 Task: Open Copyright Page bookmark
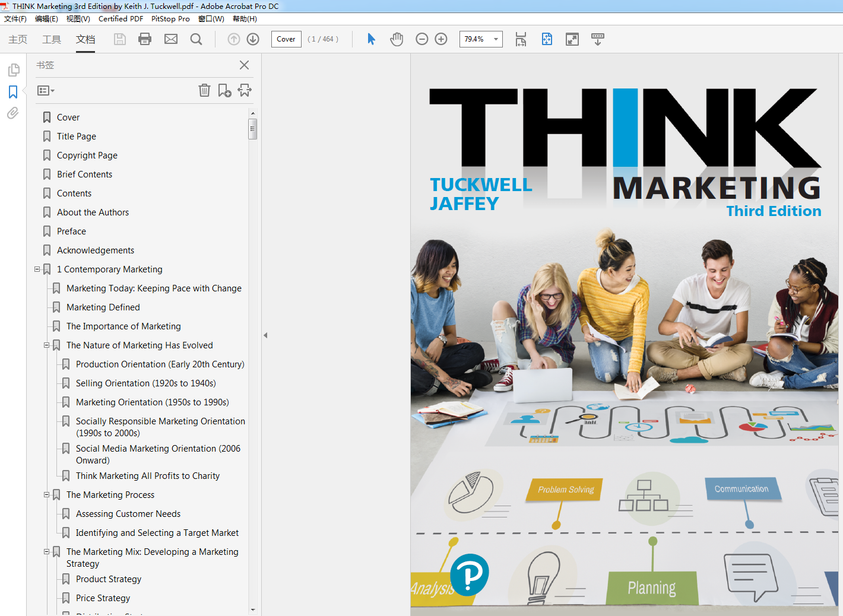(x=87, y=155)
